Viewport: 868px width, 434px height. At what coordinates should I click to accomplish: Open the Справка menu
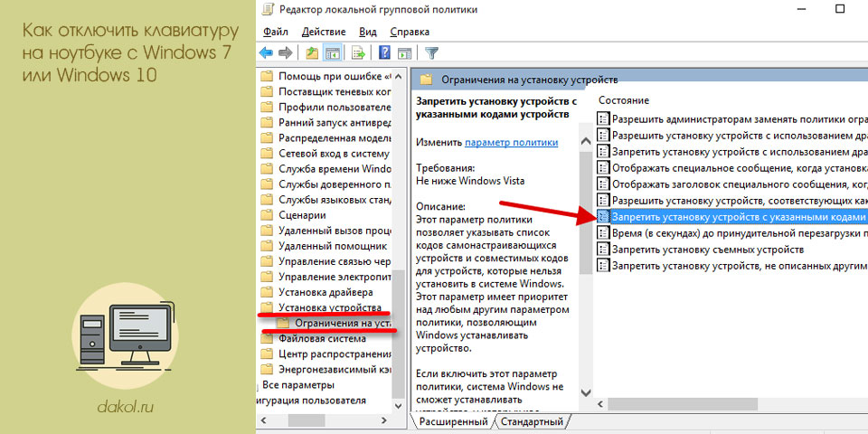click(409, 32)
